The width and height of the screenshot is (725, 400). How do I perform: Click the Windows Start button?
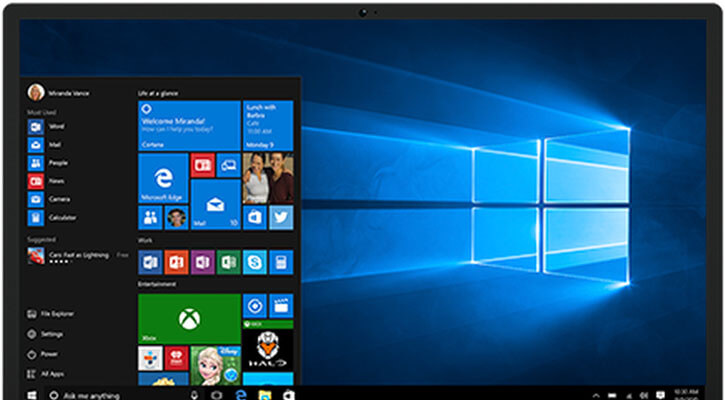coord(32,395)
